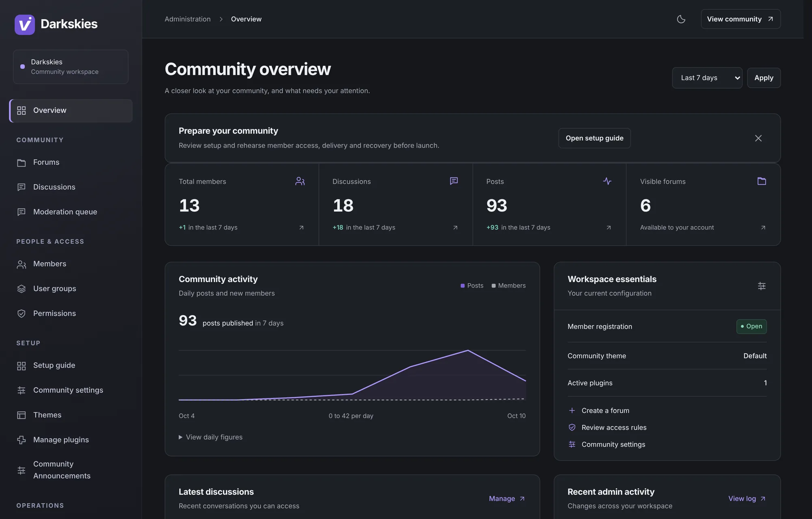
Task: Click the purple Posts legend swatch
Action: coord(462,286)
